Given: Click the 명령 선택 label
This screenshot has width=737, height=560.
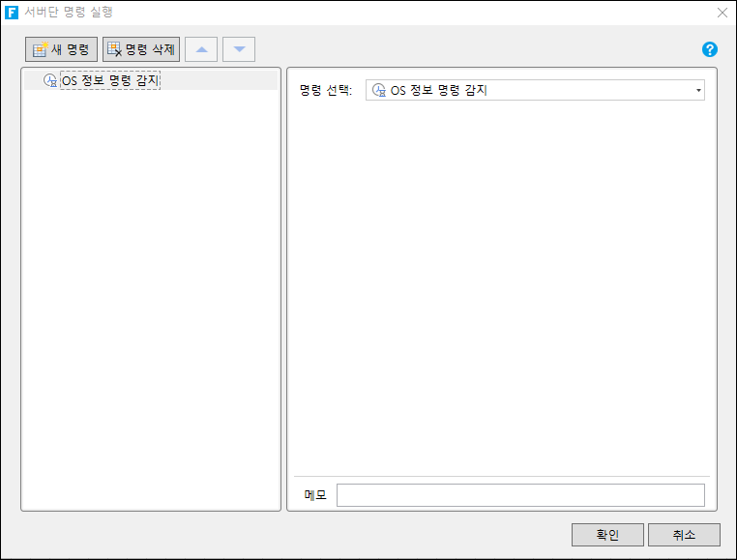Looking at the screenshot, I should point(326,90).
